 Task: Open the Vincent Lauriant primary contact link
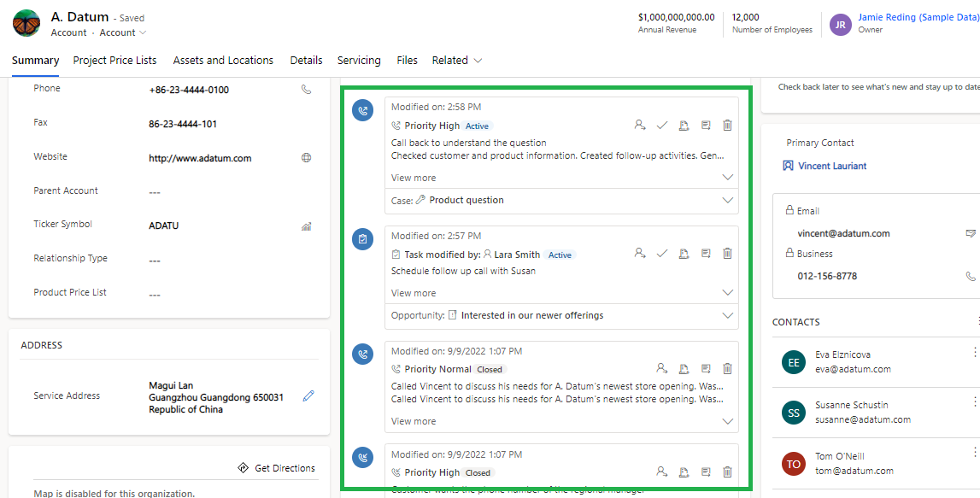[831, 165]
